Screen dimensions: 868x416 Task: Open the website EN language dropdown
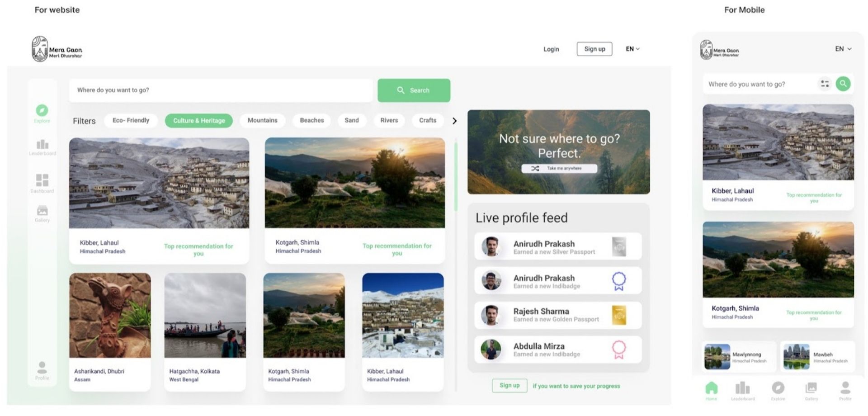632,49
